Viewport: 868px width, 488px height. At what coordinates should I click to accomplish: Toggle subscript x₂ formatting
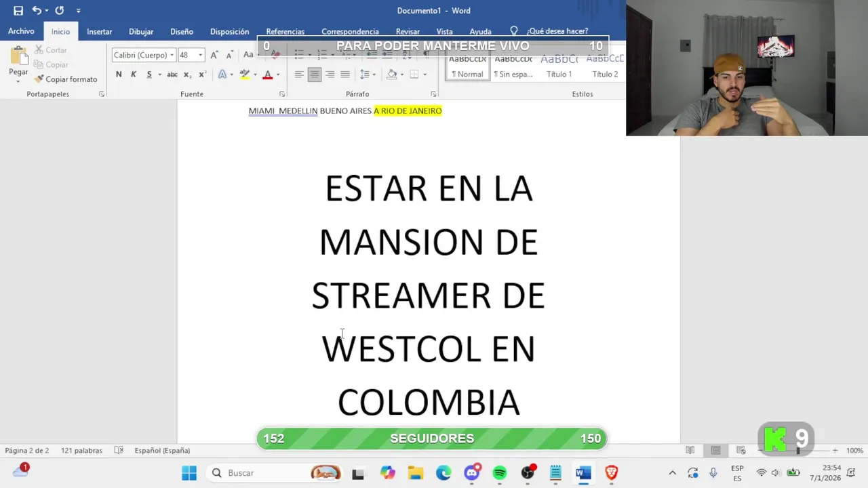[x=188, y=75]
